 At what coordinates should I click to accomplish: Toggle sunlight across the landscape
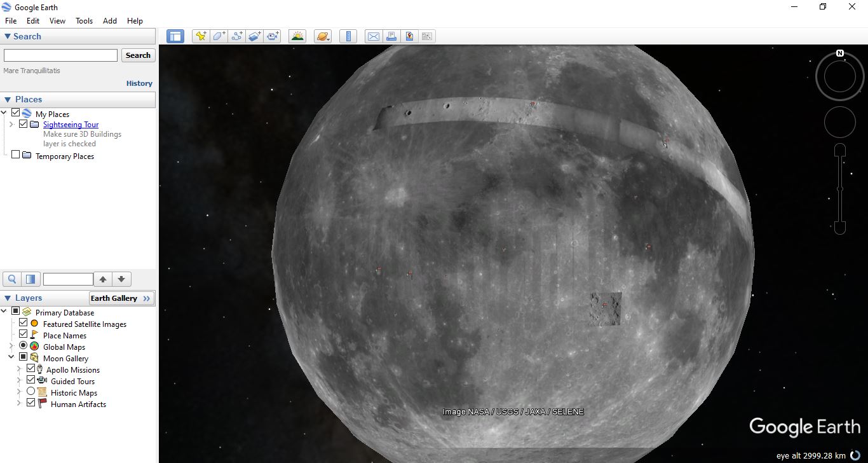[297, 36]
